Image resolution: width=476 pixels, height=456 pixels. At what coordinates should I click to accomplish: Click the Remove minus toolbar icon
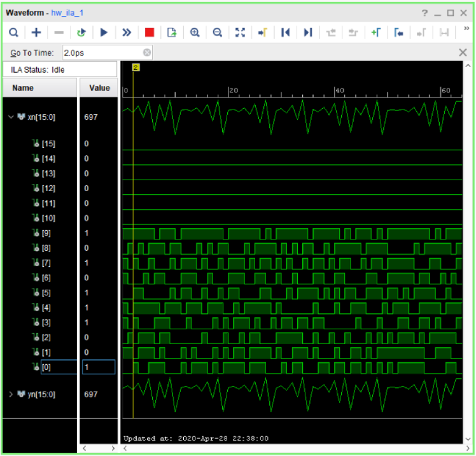(59, 32)
